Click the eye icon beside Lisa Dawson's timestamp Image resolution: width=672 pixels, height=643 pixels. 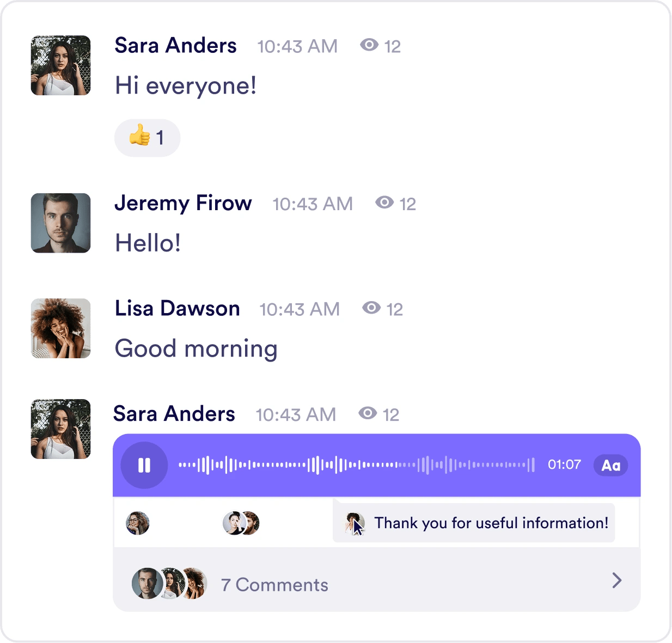click(371, 308)
